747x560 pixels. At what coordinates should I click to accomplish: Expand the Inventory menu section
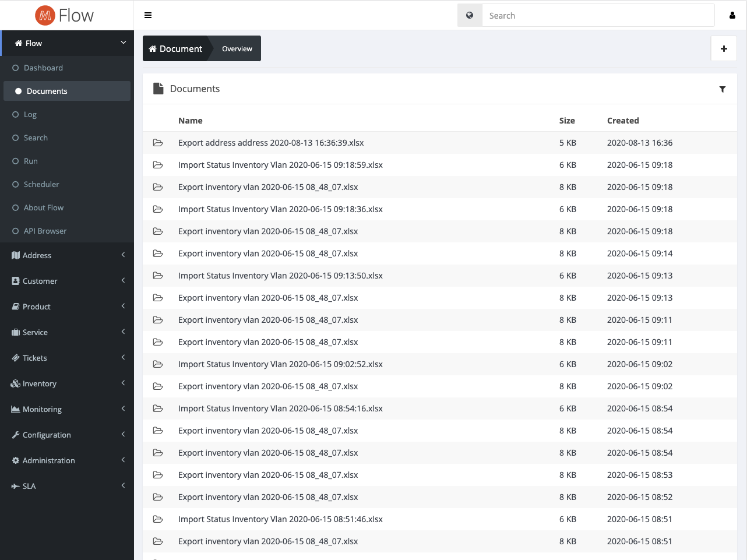(67, 383)
